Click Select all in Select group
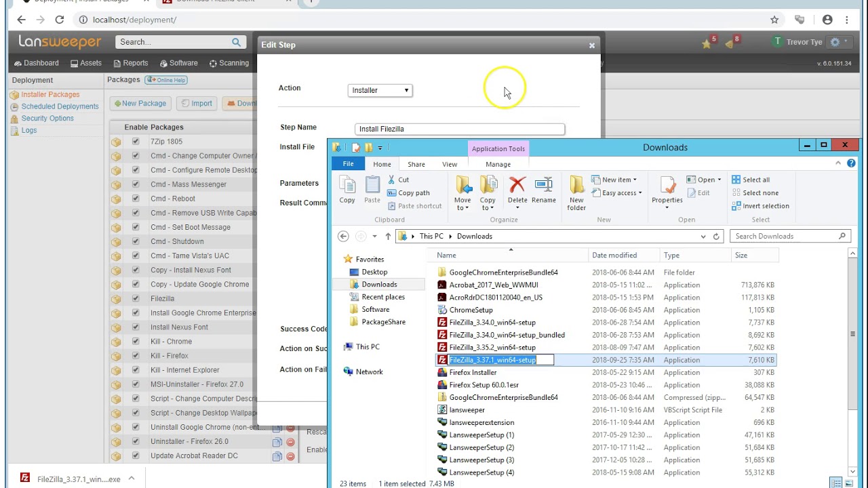The width and height of the screenshot is (868, 488). click(x=751, y=180)
